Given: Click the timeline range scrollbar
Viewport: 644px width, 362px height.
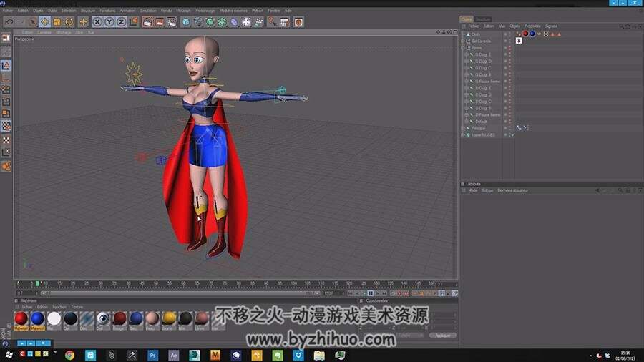Looking at the screenshot, I should 180,293.
